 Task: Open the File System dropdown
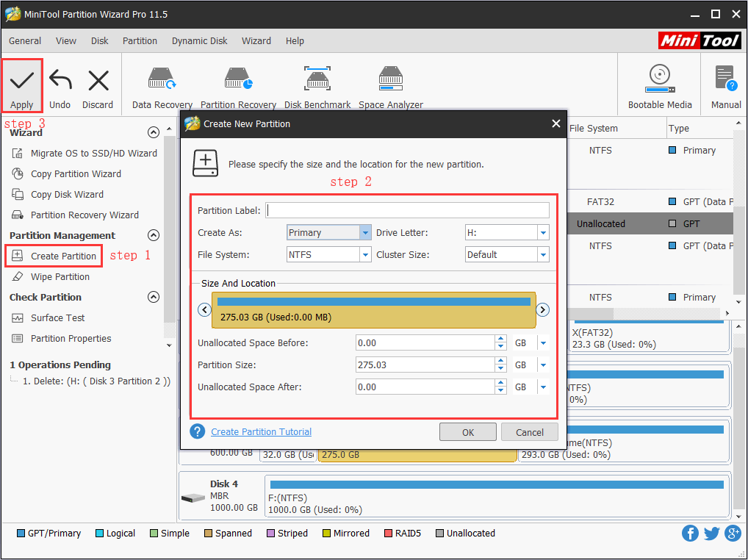pyautogui.click(x=365, y=255)
